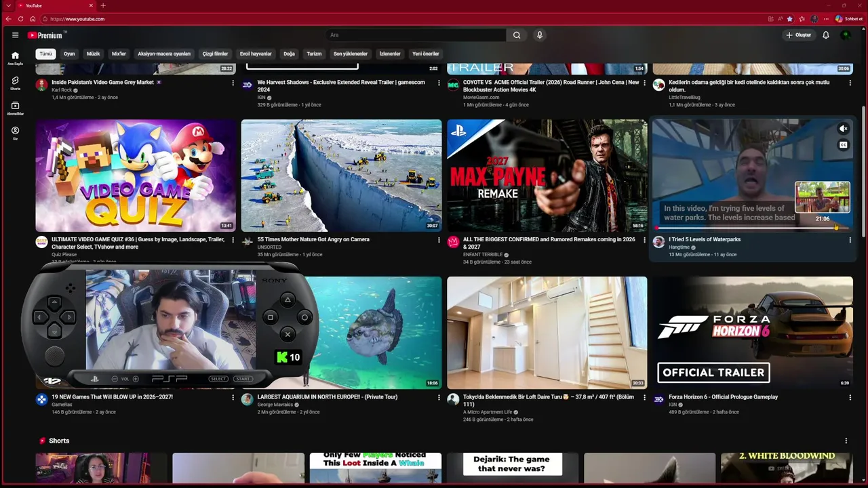This screenshot has height=488, width=868.
Task: Select the Doğa filter chip
Action: (289, 54)
